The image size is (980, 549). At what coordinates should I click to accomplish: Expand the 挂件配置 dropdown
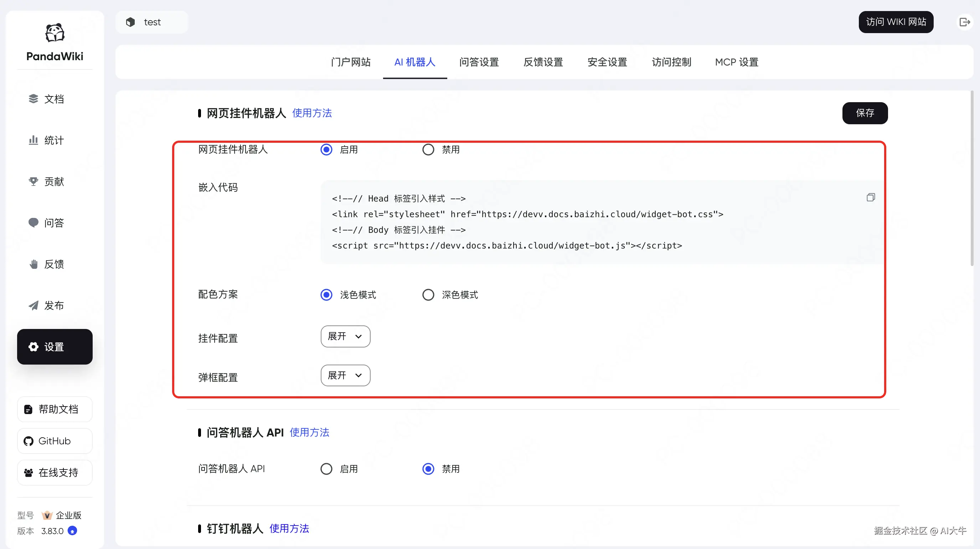[x=345, y=336]
